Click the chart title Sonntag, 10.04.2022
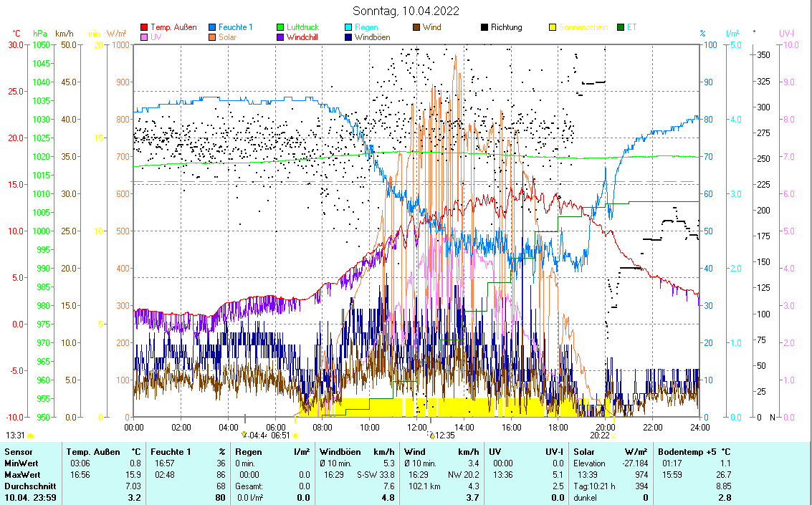Viewport: 812px width, 505px height. coord(406,11)
